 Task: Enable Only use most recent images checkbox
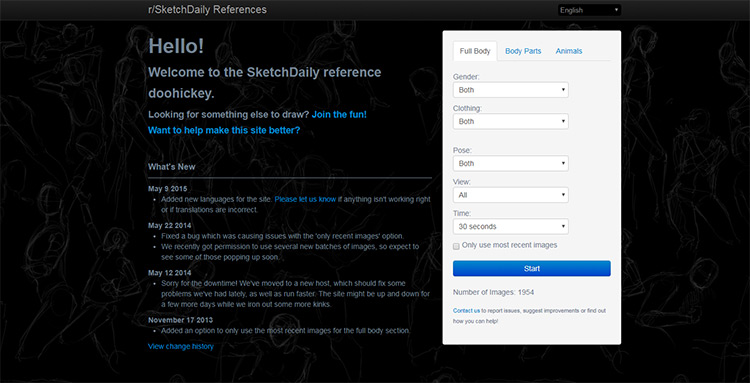coord(456,246)
